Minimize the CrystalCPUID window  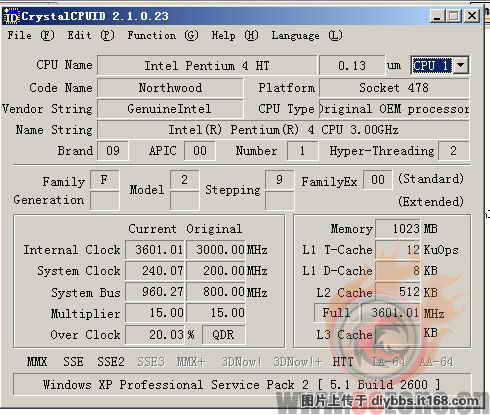pos(437,16)
